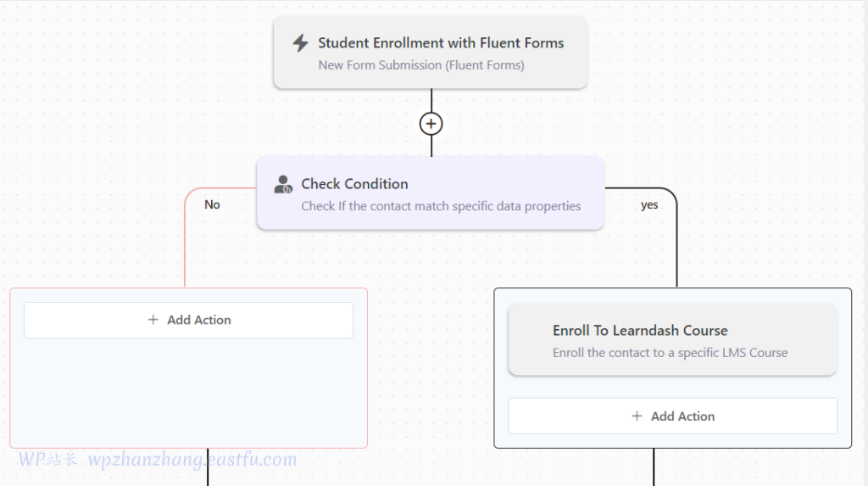Click the Check Condition description text
Viewport: 868px width, 486px height.
(441, 206)
